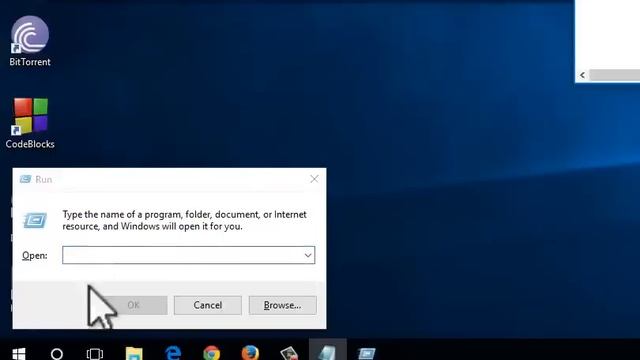Click the 'Type the name of a program' text
Image resolution: width=640 pixels, height=360 pixels.
coord(184,220)
